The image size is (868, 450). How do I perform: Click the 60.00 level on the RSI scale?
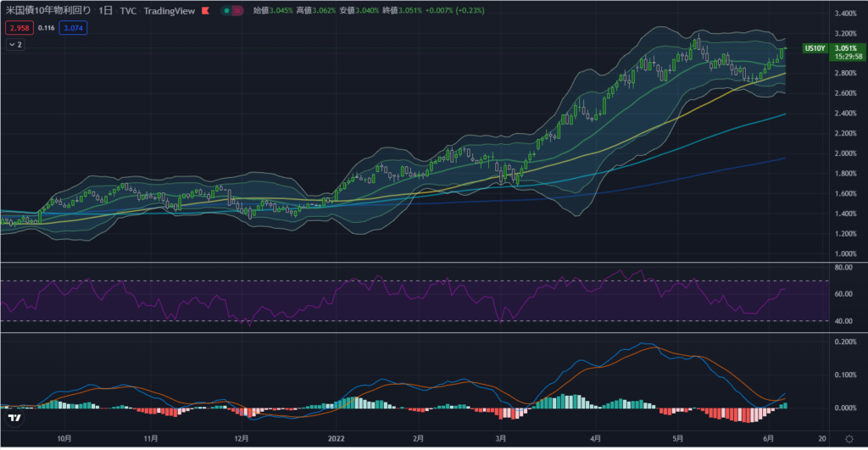(x=844, y=294)
